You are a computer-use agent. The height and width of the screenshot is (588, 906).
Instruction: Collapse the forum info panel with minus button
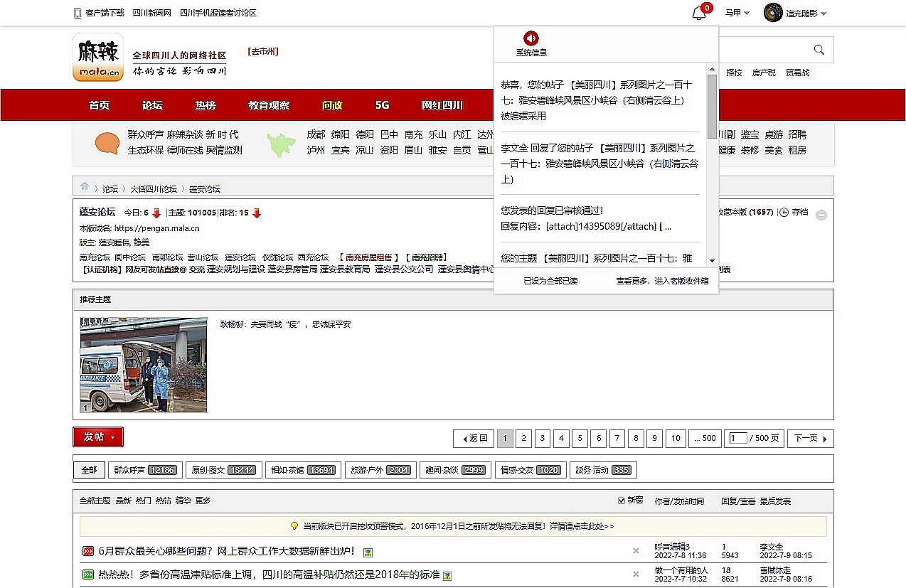click(821, 215)
